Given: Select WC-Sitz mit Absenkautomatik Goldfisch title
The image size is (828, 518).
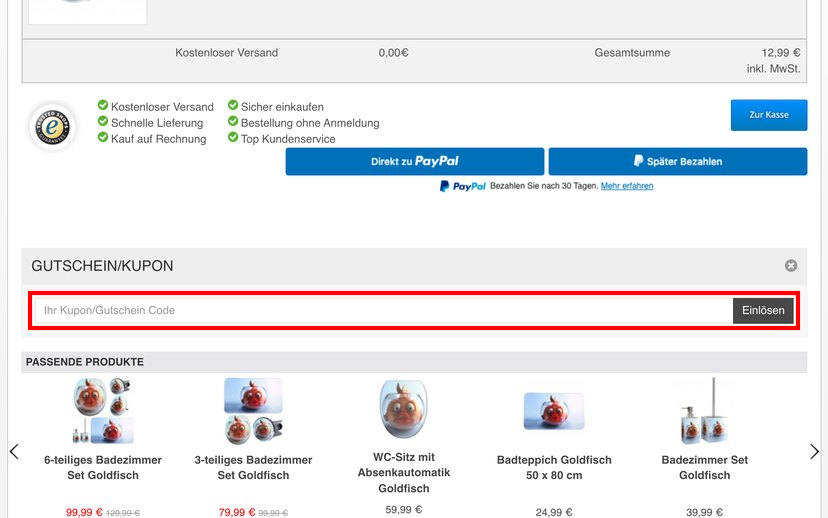Looking at the screenshot, I should click(404, 473).
